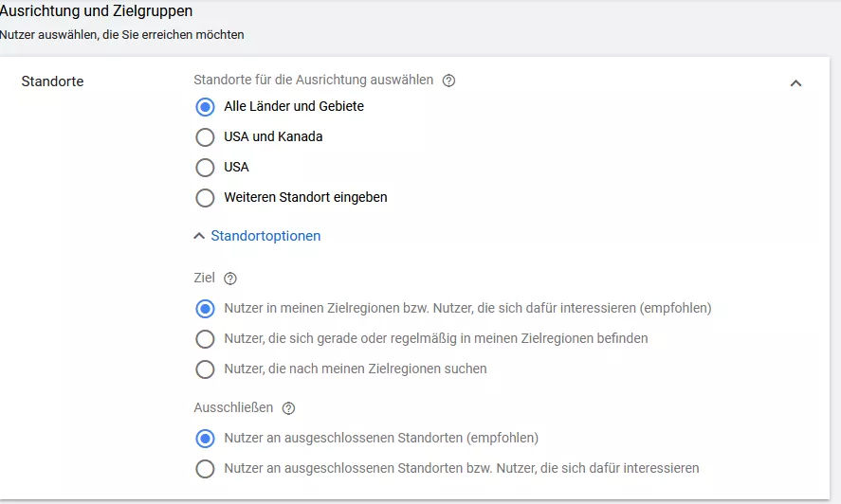Open the help icon next to Ziel
This screenshot has height=504, width=841.
point(230,279)
